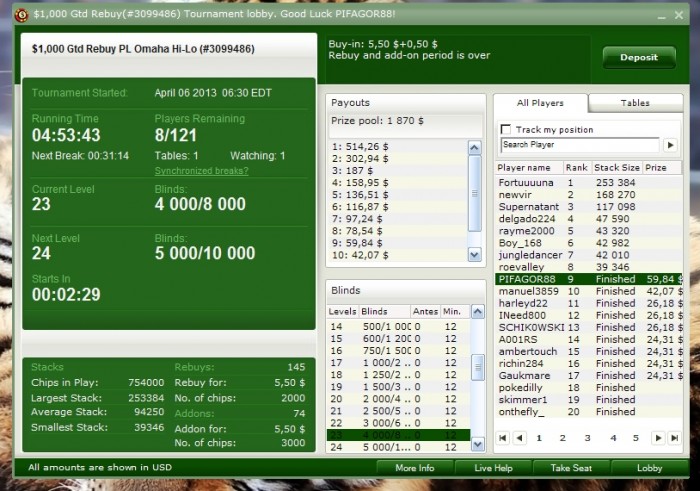Select player INeed800 row
This screenshot has height=491, width=700.
pos(588,315)
